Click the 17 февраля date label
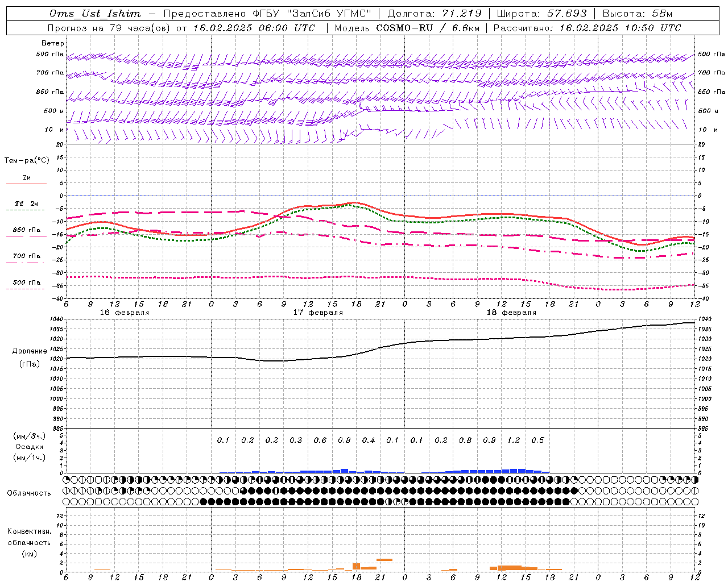Viewport: 728px width, 582px height. 318,313
